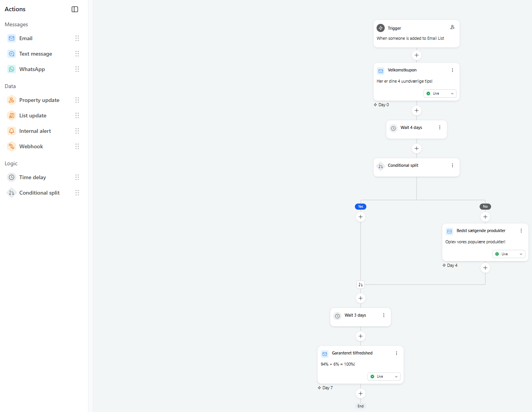Open Garanteret tilfredshed Live status dropdown
Viewport: 532px width, 412px height.
pos(384,376)
